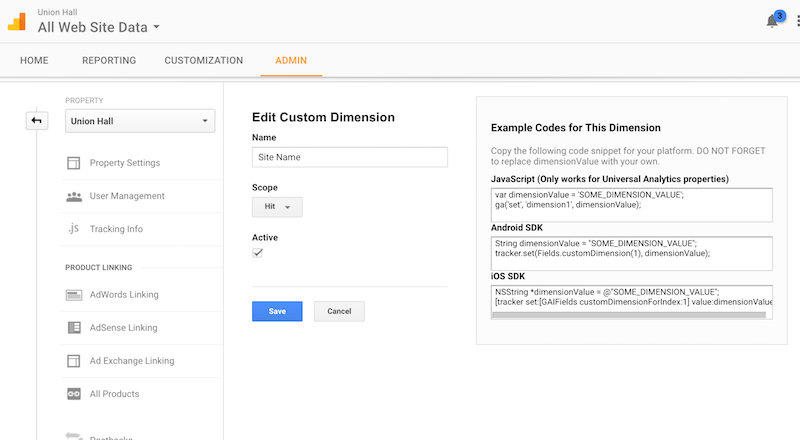Open the Union Hall property dropdown
Viewport: 800px width, 440px height.
139,122
